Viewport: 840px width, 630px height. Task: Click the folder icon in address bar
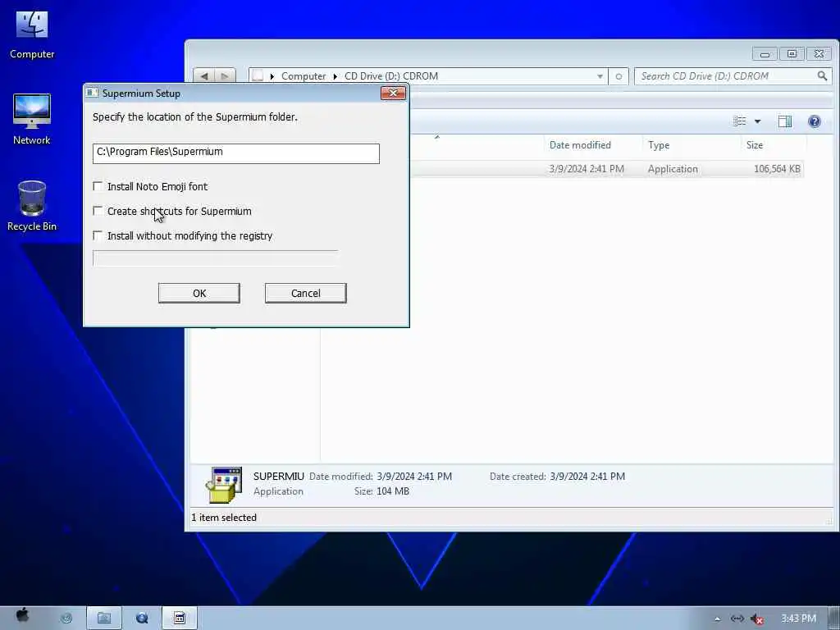tap(258, 76)
